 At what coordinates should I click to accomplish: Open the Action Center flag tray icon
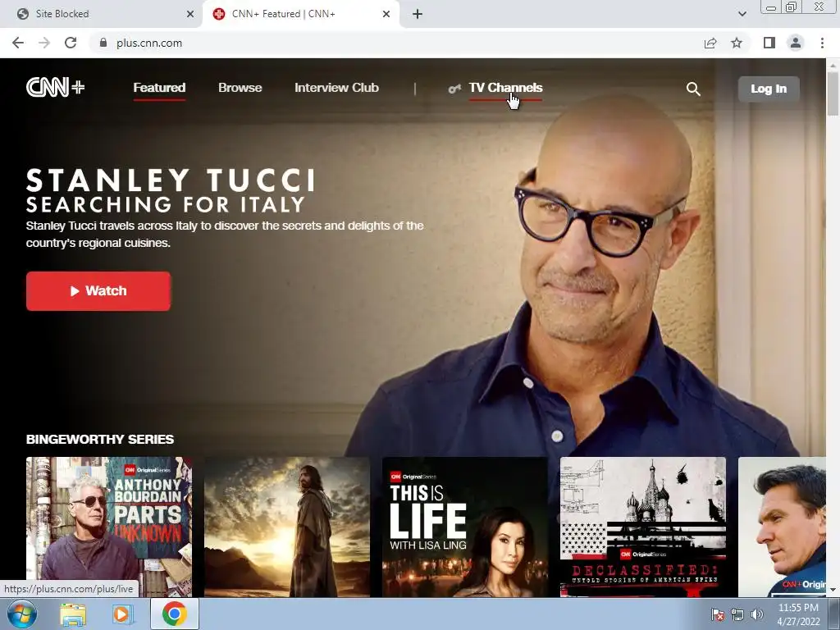coord(717,614)
